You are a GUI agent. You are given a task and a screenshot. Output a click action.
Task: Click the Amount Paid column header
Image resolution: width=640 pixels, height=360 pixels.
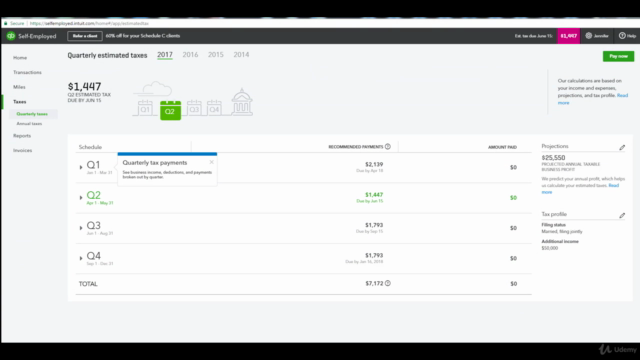pyautogui.click(x=502, y=147)
